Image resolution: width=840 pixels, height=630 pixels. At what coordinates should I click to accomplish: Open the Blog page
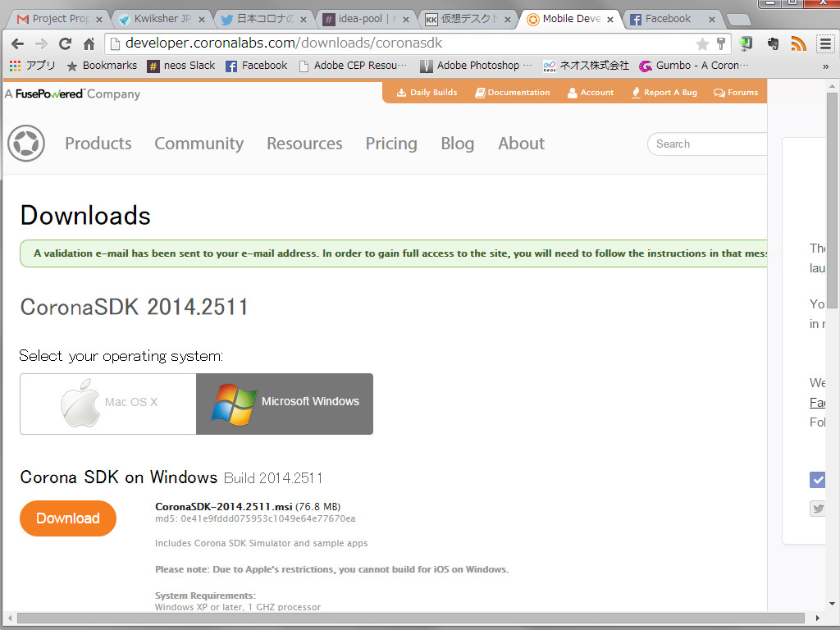[x=458, y=144]
